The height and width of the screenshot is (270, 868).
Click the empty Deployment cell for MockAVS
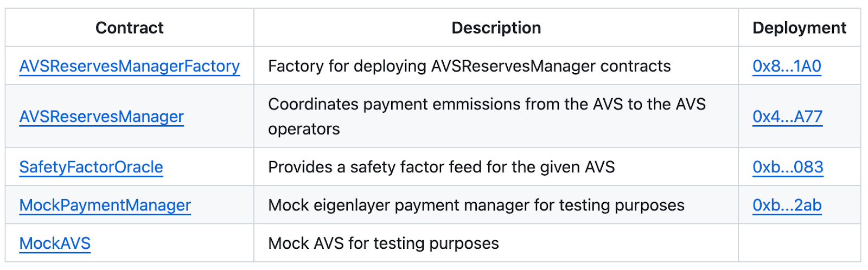[799, 243]
